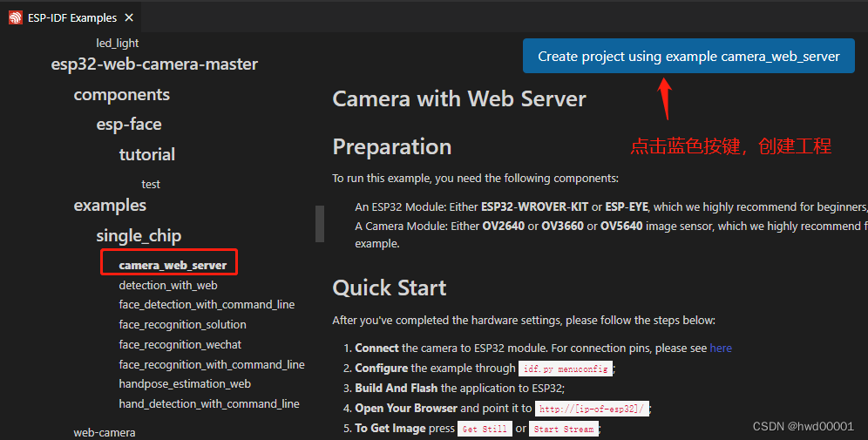Open the face_recognition_wechat example

tap(180, 345)
